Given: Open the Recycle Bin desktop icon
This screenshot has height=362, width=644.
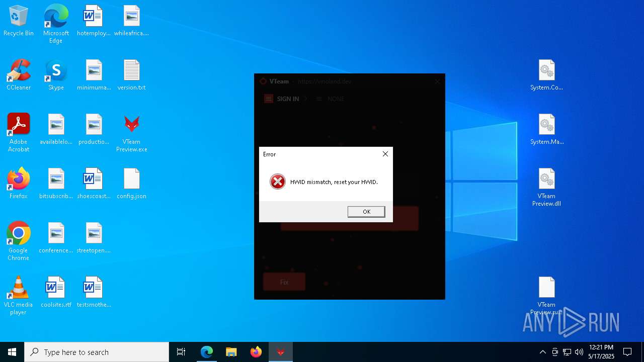Looking at the screenshot, I should pos(19,21).
